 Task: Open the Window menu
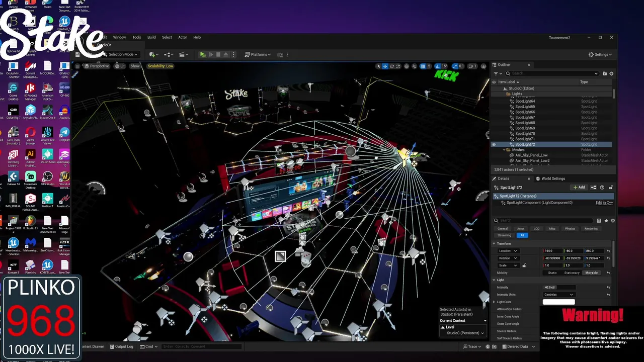119,37
